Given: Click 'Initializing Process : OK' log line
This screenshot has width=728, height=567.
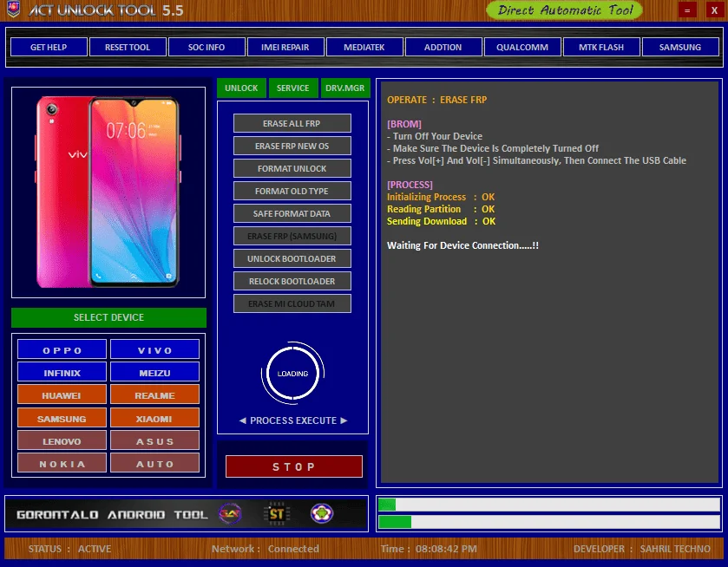Looking at the screenshot, I should [x=441, y=197].
